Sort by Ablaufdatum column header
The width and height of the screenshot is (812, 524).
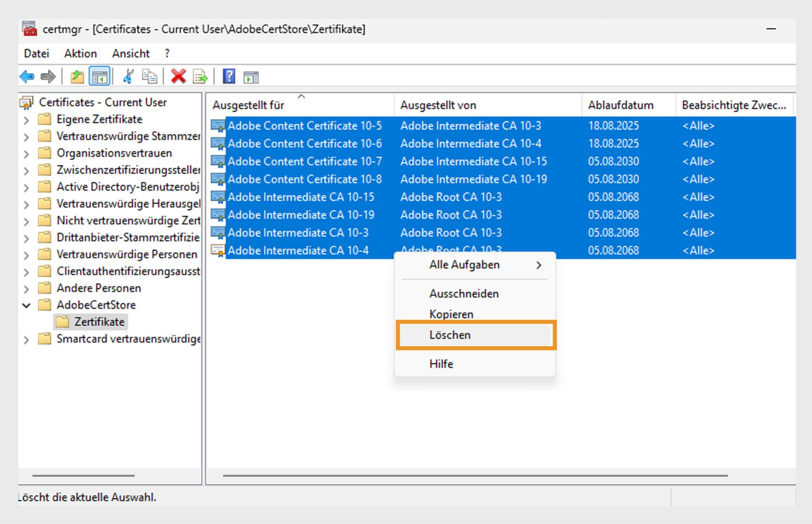629,105
